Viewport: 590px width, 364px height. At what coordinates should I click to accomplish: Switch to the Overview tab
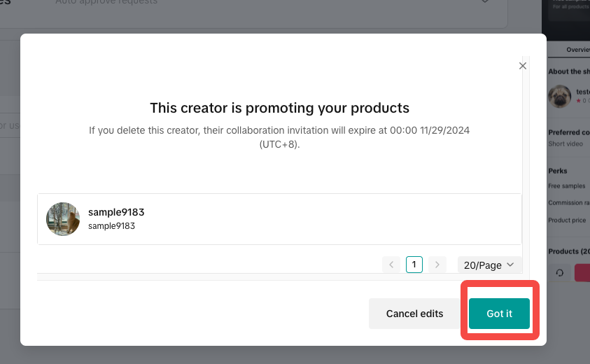coord(578,50)
